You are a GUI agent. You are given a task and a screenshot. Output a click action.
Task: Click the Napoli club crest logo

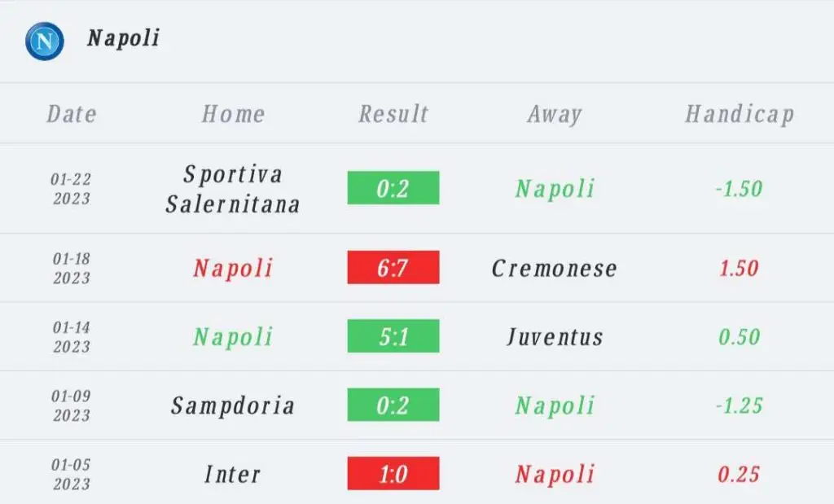click(x=45, y=41)
